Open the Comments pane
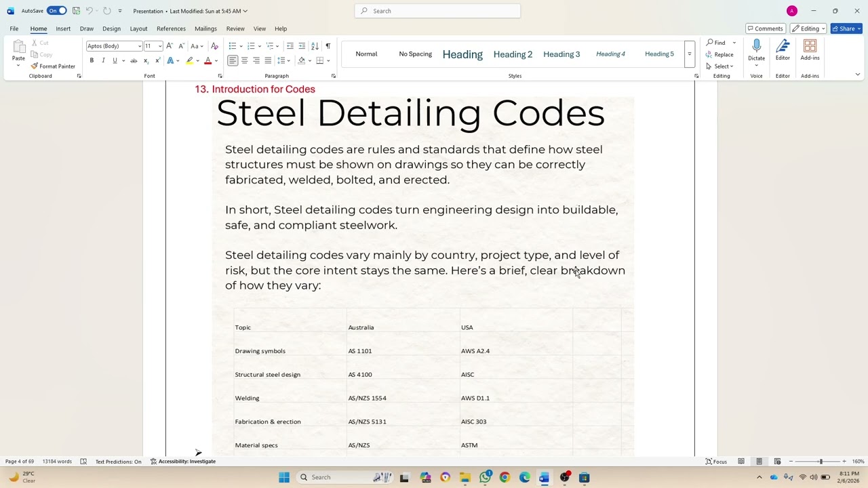This screenshot has width=868, height=488. [x=765, y=28]
